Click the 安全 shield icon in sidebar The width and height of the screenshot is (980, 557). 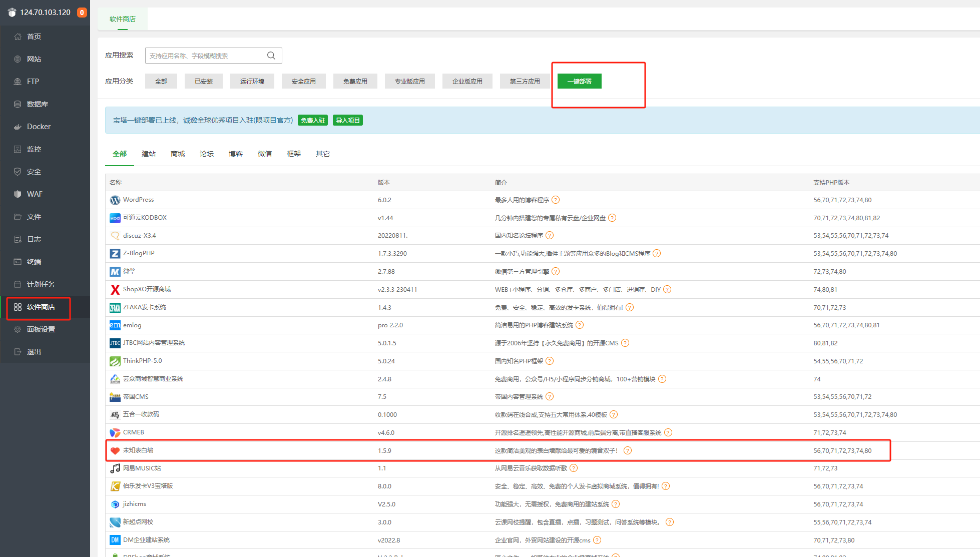tap(18, 172)
